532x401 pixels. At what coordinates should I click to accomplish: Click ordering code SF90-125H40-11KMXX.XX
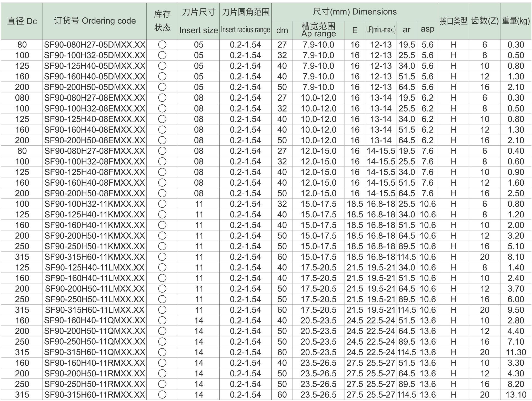click(x=95, y=215)
